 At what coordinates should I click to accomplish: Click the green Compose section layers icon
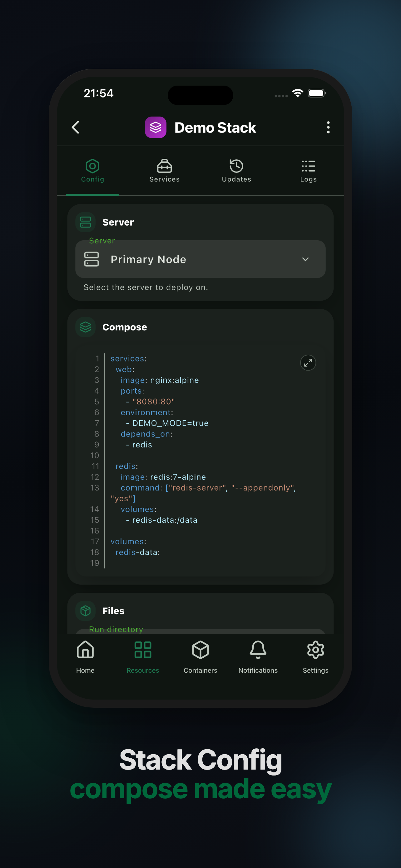tap(86, 327)
